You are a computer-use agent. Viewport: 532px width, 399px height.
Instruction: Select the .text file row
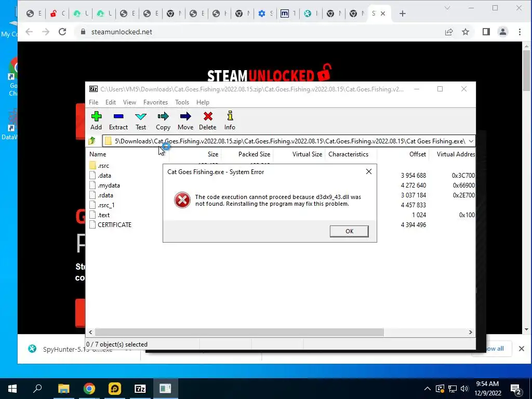(103, 215)
